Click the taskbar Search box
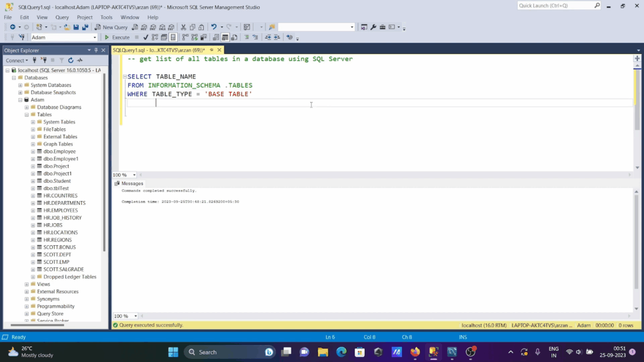 (228, 352)
